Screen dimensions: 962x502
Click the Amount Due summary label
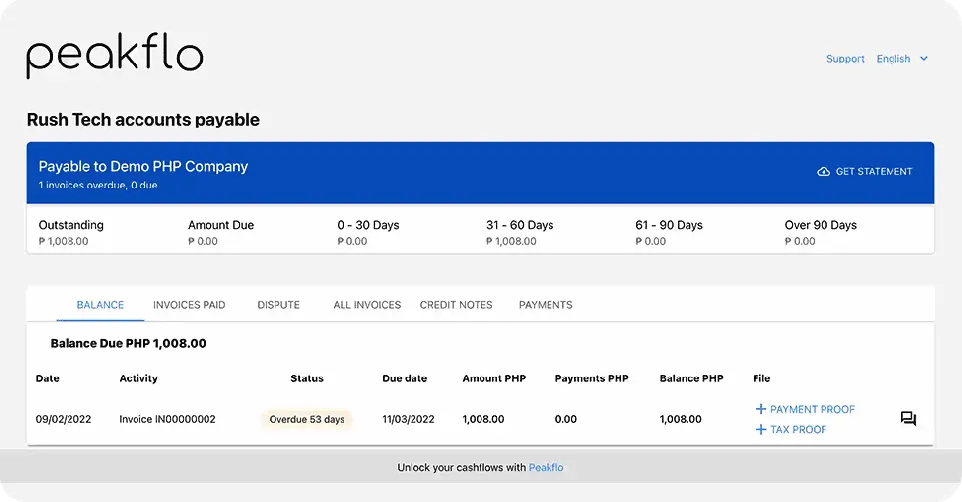[x=221, y=225]
